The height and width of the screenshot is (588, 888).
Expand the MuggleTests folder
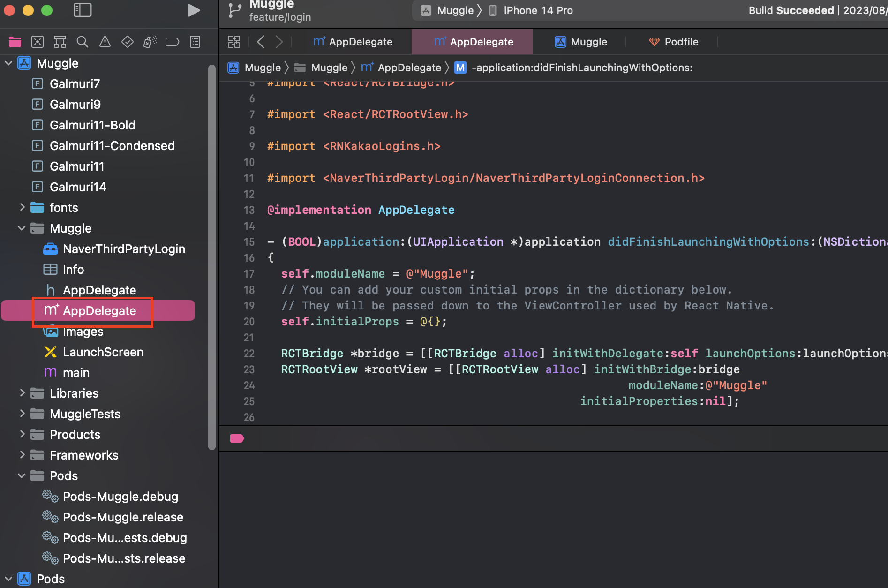point(22,414)
